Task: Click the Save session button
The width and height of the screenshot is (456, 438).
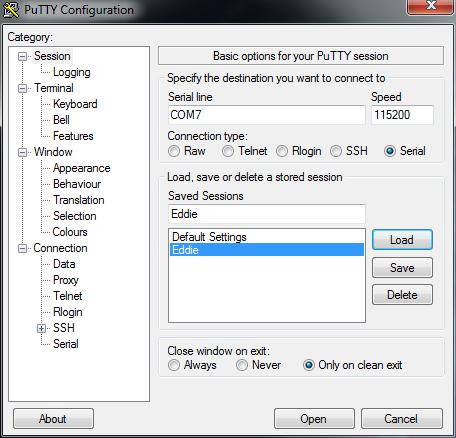Action: tap(402, 268)
